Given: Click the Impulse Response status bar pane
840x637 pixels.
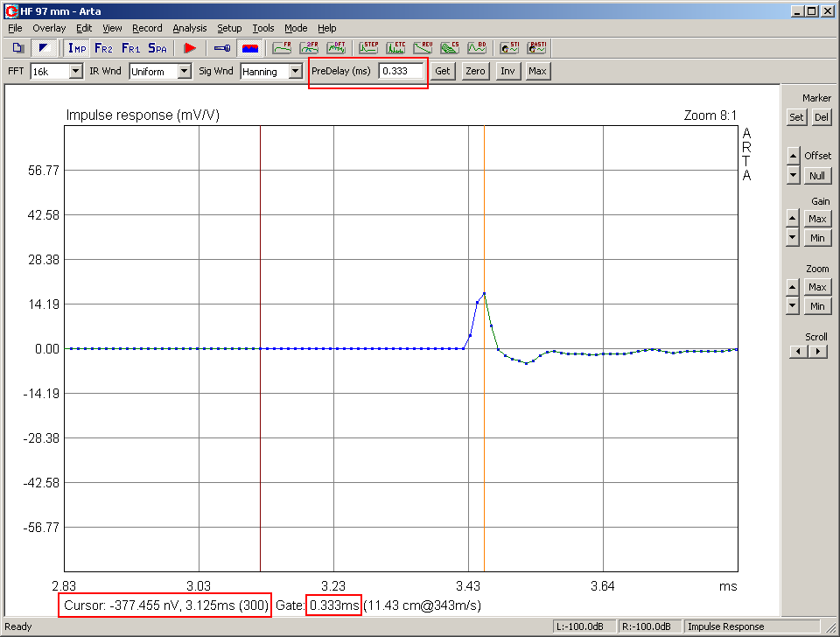Looking at the screenshot, I should click(752, 626).
